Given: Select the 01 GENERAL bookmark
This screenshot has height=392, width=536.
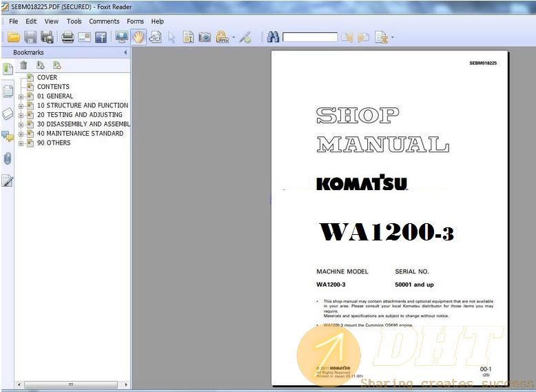Looking at the screenshot, I should click(55, 96).
